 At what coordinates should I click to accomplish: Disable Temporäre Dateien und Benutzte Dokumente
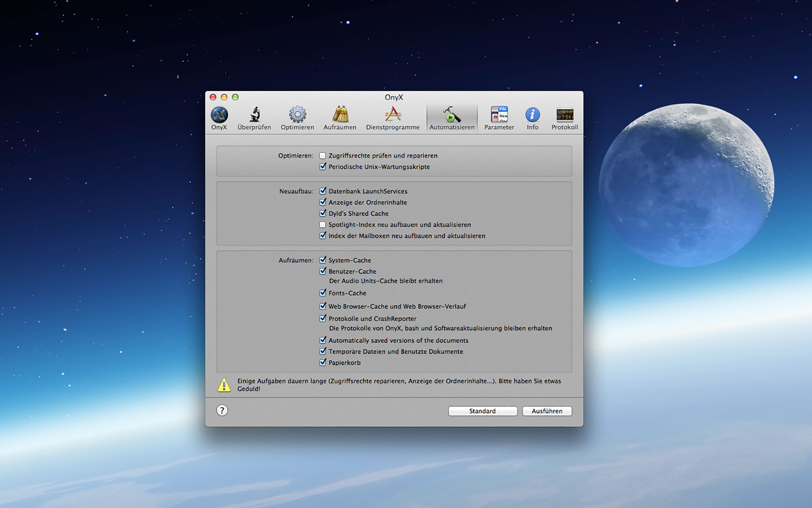pos(323,351)
